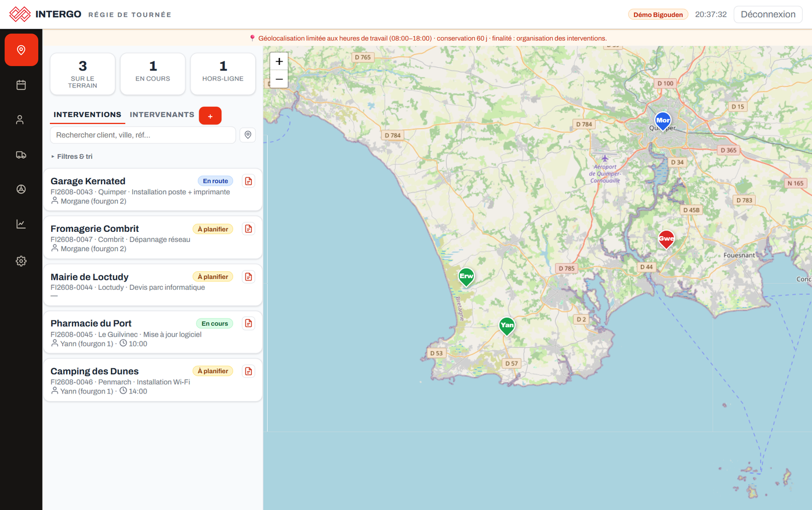Screen dimensions: 812x510
Task: Zoom in on the map
Action: tap(279, 61)
